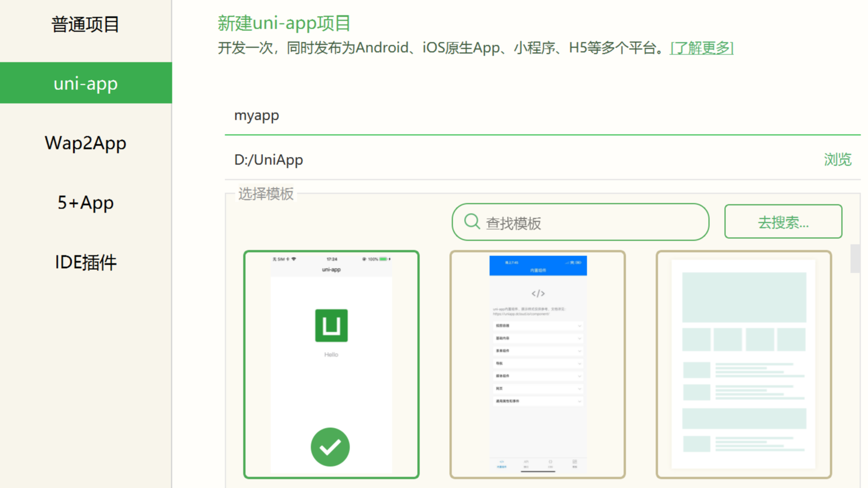Click the template list scrollbar
Screen dimensions: 868x488
pyautogui.click(x=855, y=259)
